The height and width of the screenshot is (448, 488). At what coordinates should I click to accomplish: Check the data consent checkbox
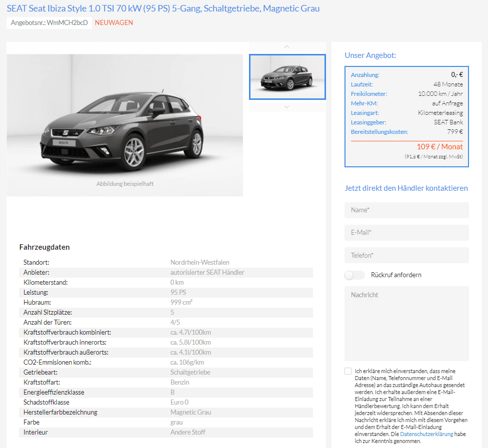[x=348, y=371]
